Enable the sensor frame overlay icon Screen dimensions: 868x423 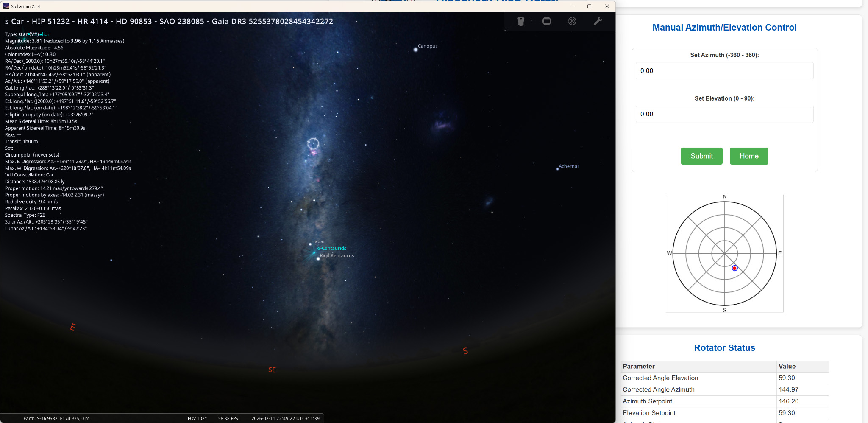(x=547, y=21)
